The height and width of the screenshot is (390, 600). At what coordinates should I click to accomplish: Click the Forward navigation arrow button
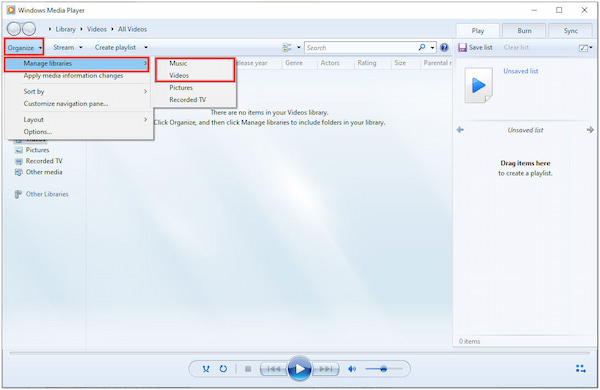[x=29, y=29]
